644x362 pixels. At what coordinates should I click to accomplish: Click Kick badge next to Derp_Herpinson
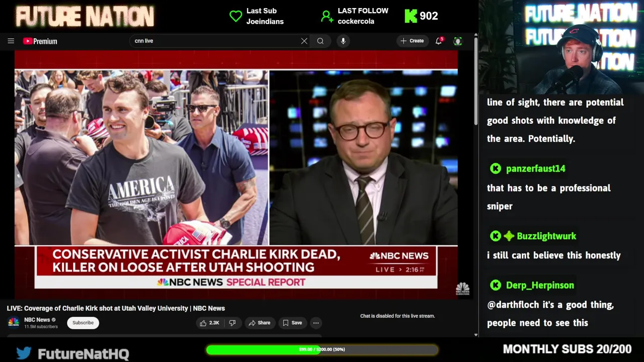click(496, 285)
